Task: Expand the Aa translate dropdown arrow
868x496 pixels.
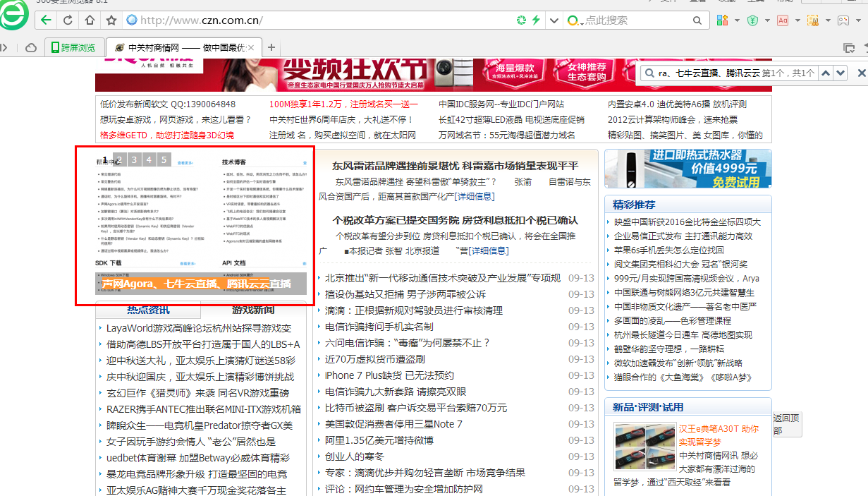Action: pos(796,20)
